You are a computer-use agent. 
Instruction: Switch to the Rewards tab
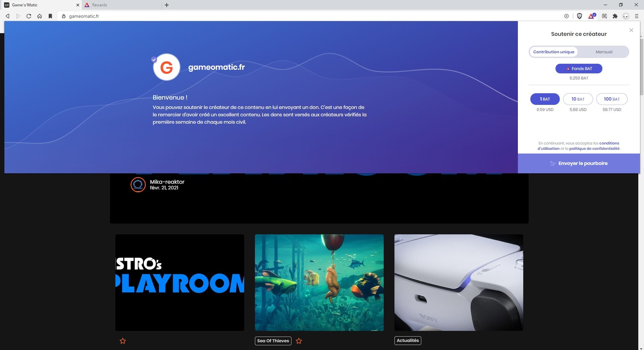pyautogui.click(x=122, y=5)
